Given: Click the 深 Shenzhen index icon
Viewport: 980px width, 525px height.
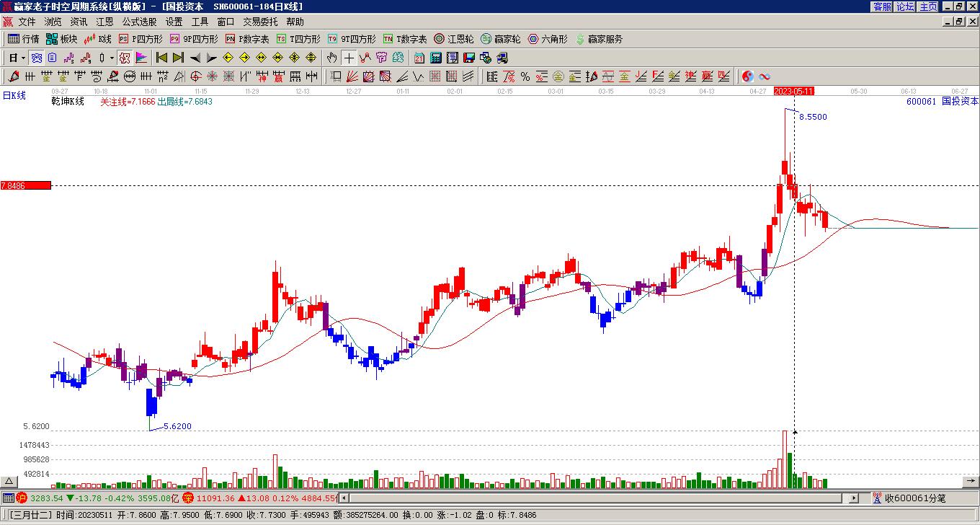Looking at the screenshot, I should [x=187, y=498].
